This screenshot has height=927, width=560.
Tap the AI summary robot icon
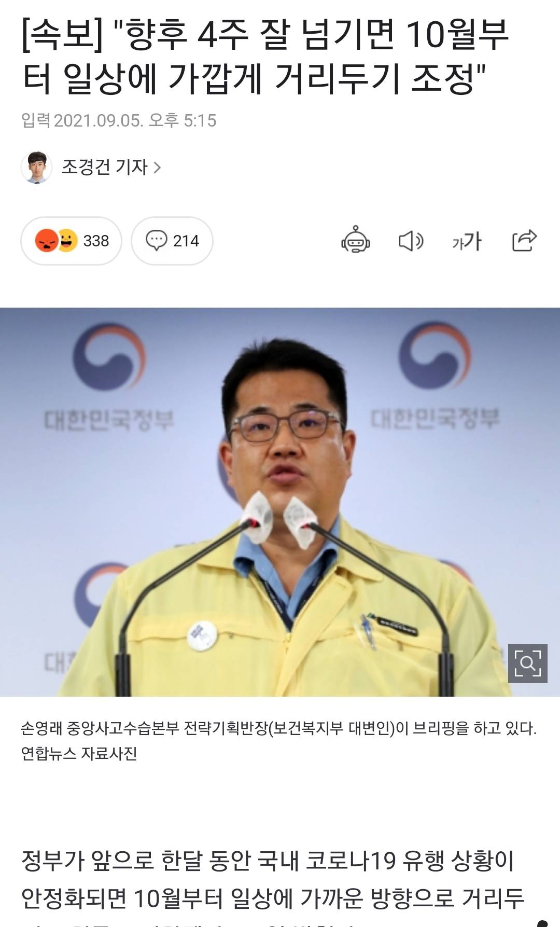pyautogui.click(x=356, y=240)
